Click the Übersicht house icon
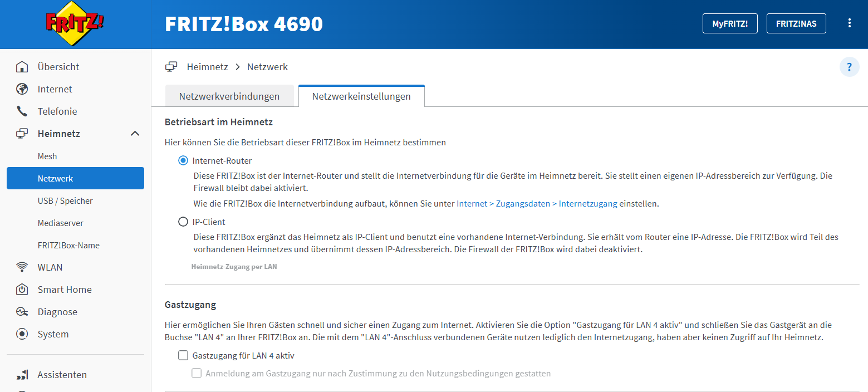Screen dimensions: 868x392 coord(22,67)
